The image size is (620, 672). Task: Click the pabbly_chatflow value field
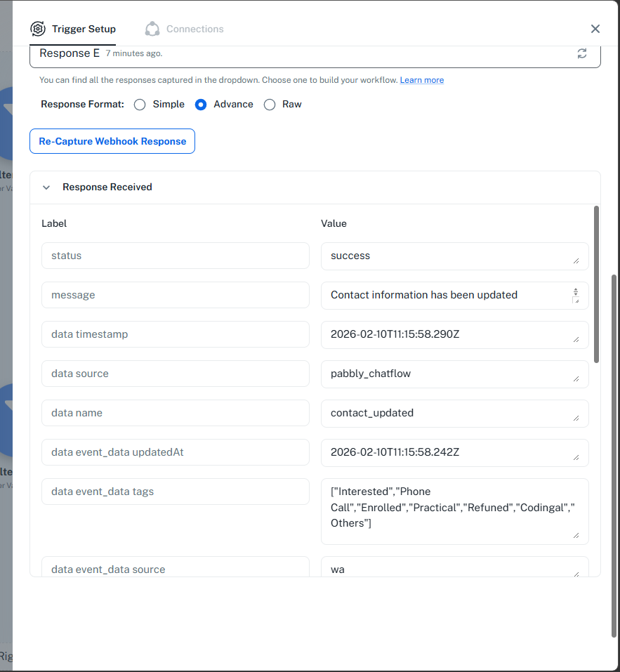(449, 374)
